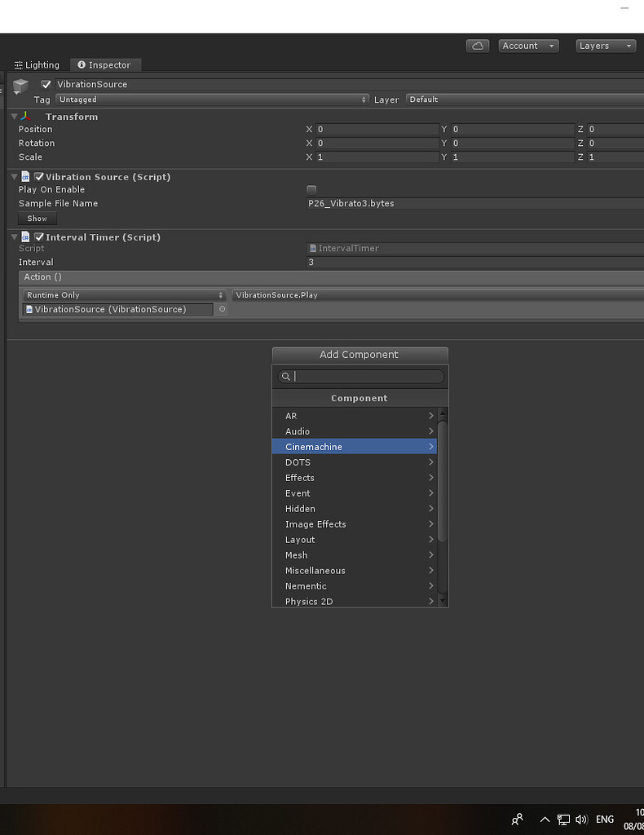Image resolution: width=644 pixels, height=835 pixels.
Task: Click the cloud services icon button
Action: click(x=478, y=46)
